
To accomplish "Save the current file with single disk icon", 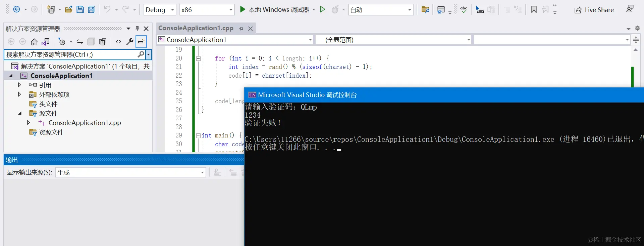I will 80,9.
